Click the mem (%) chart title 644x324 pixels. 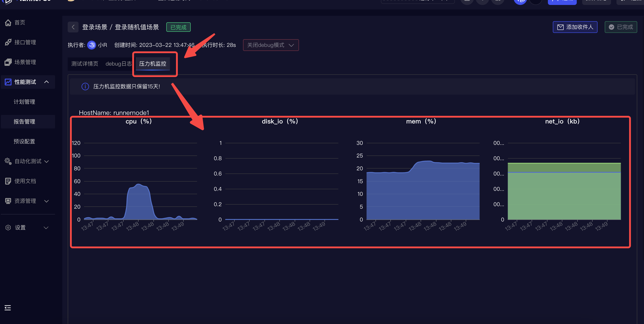[x=421, y=122]
